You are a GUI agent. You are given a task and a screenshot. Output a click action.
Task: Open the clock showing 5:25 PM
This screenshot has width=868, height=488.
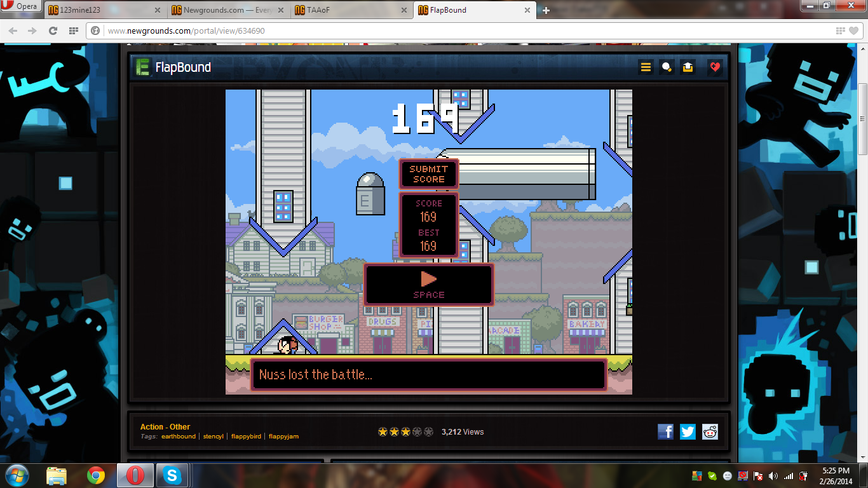(836, 475)
